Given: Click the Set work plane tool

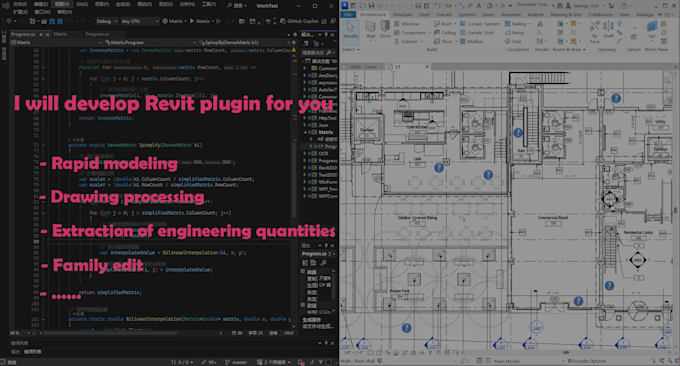Looking at the screenshot, I should tap(651, 30).
